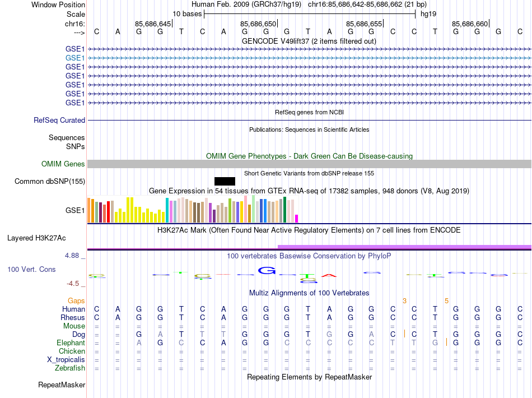Click the GENCODE V49lift37 track title
This screenshot has height=398, width=532.
click(x=309, y=41)
